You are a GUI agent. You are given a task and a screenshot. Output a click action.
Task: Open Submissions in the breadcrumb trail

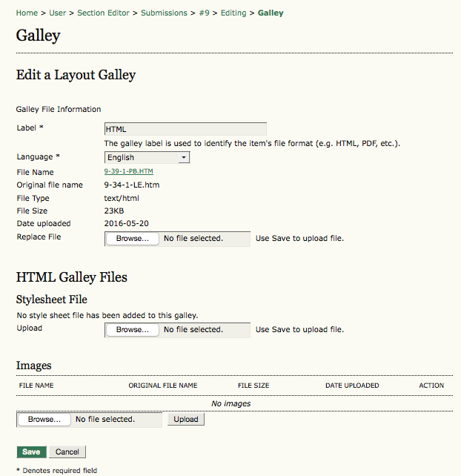pyautogui.click(x=164, y=13)
